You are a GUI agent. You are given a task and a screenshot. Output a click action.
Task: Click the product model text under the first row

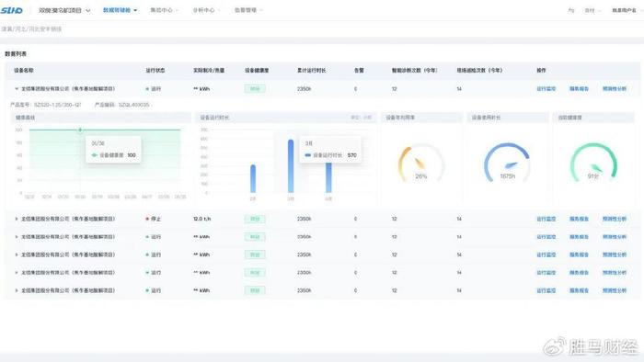[46, 105]
